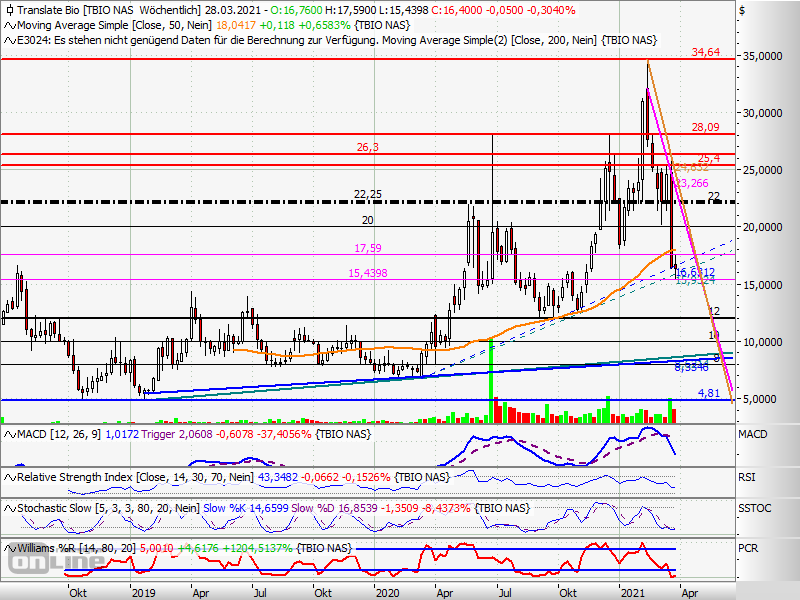Viewport: 800px width, 600px height.
Task: Click the 22,25 dash-dot level label
Action: click(368, 194)
